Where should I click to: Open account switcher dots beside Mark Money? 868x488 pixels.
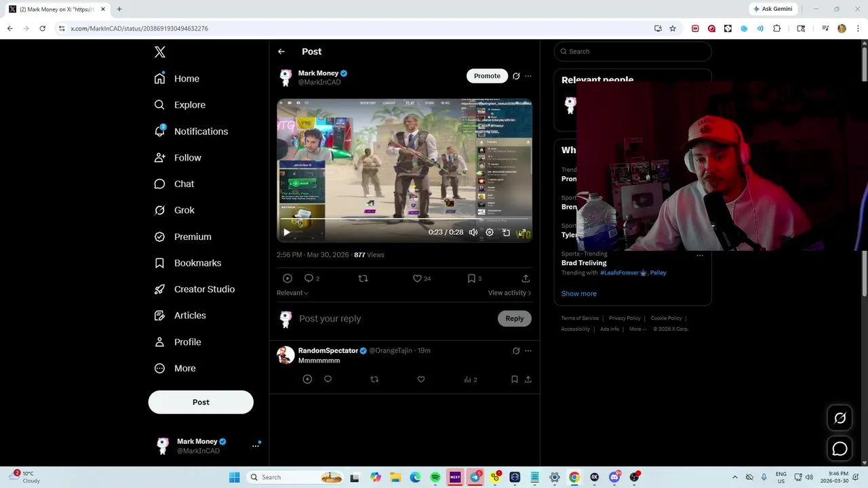[x=256, y=446]
